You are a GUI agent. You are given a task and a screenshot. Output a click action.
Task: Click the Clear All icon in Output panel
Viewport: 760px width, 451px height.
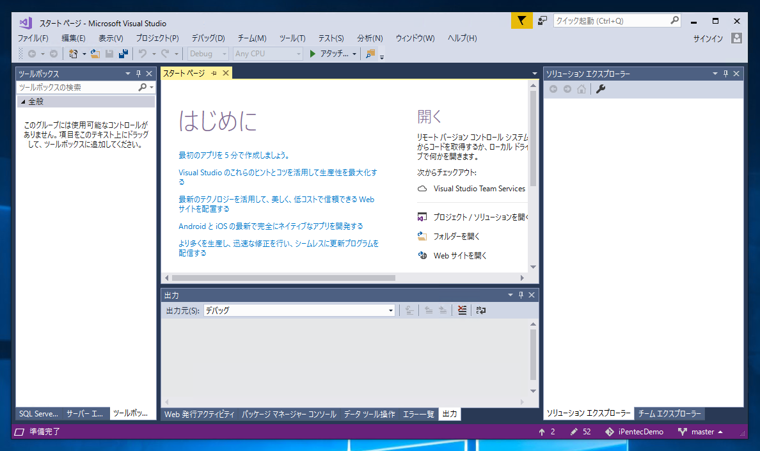click(x=462, y=310)
